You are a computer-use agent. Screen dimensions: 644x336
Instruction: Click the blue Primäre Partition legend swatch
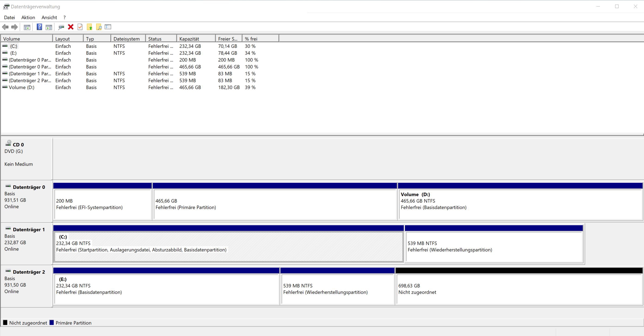tap(52, 323)
